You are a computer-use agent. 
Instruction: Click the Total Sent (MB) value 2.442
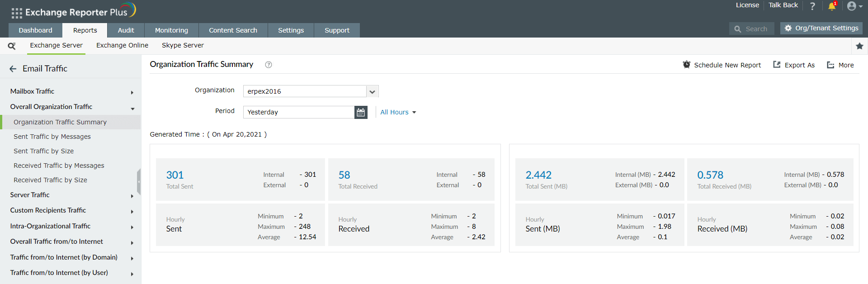pos(538,175)
